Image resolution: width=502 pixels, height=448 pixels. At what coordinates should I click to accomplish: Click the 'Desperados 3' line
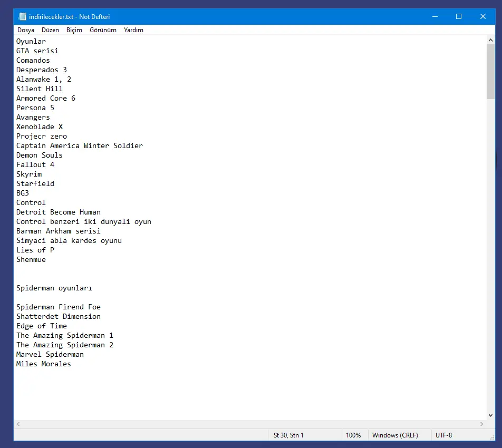42,70
